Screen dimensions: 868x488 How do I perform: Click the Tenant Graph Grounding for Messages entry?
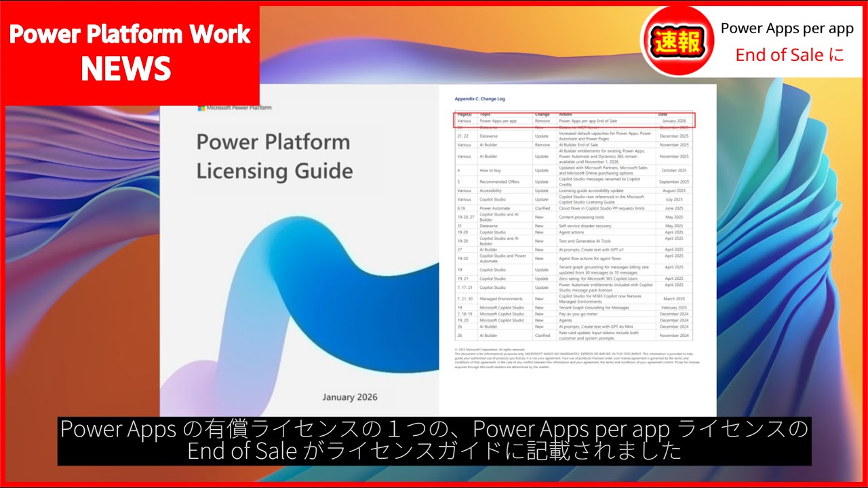pos(593,308)
